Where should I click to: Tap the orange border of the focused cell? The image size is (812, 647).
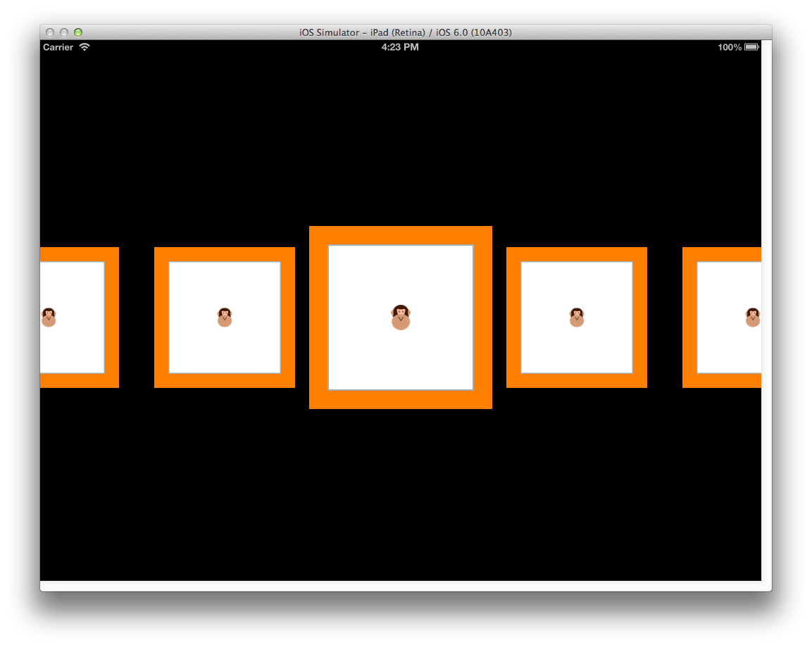(400, 234)
